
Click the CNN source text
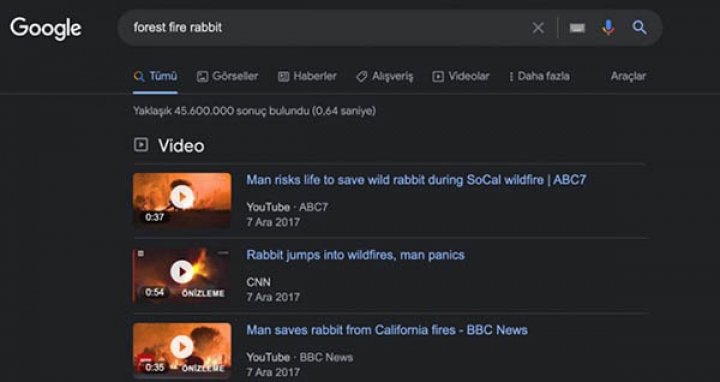click(259, 282)
